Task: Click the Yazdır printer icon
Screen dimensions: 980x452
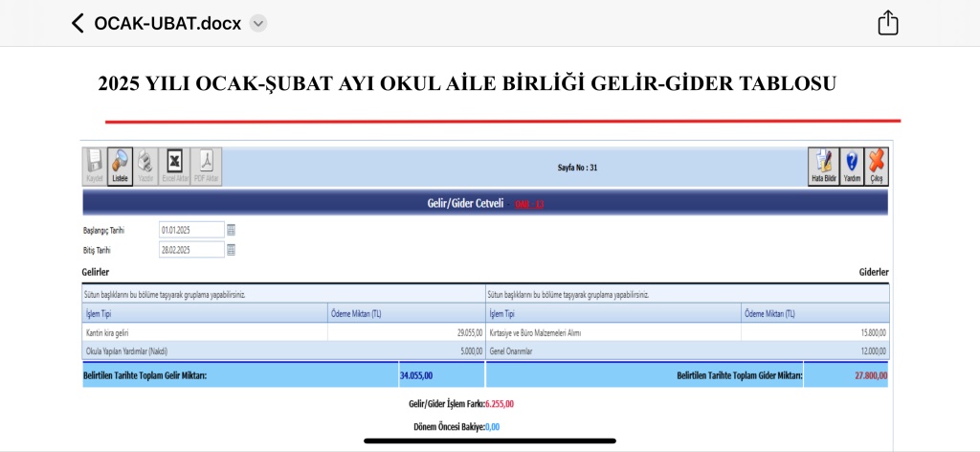Action: 145,166
